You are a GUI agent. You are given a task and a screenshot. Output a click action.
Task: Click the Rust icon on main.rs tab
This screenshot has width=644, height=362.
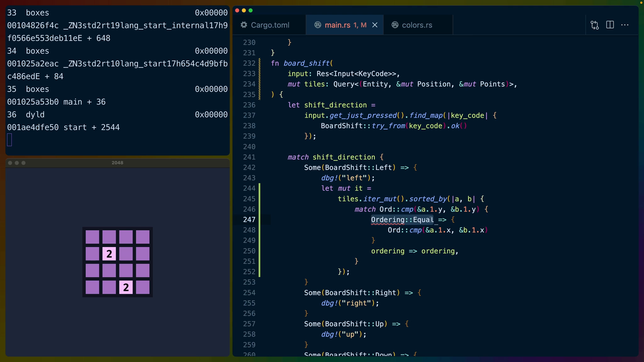(318, 25)
